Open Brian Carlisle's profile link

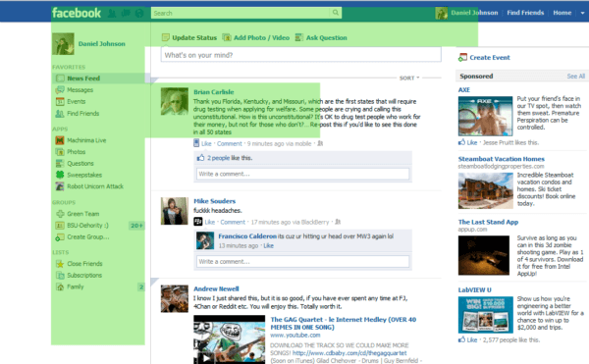point(214,92)
